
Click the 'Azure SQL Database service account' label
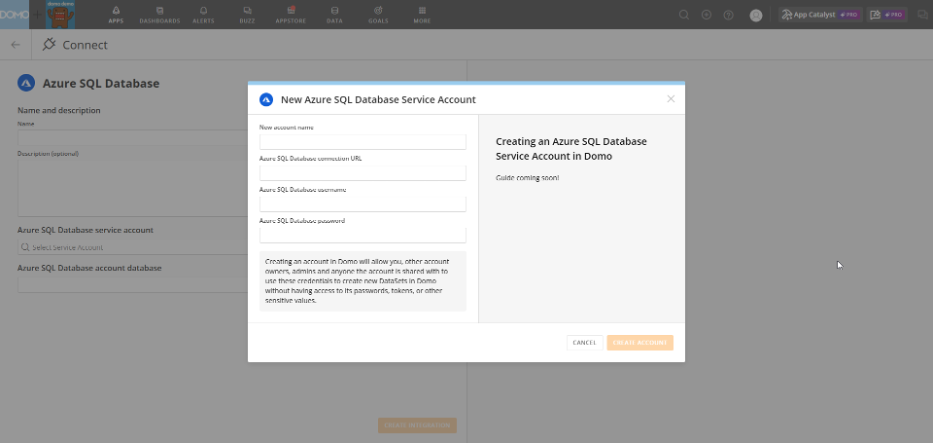pos(85,230)
